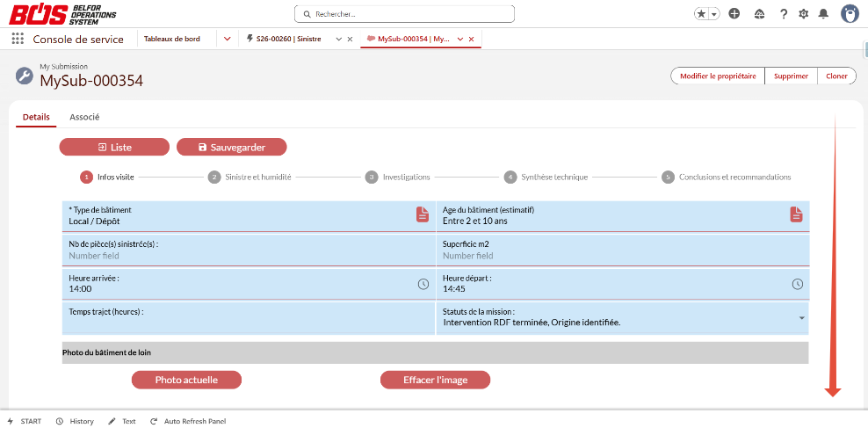Click the Sauvegarder button
The width and height of the screenshot is (868, 428).
click(x=231, y=147)
